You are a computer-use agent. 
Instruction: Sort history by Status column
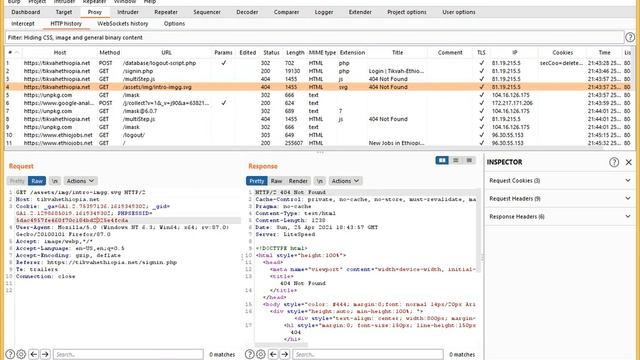271,52
